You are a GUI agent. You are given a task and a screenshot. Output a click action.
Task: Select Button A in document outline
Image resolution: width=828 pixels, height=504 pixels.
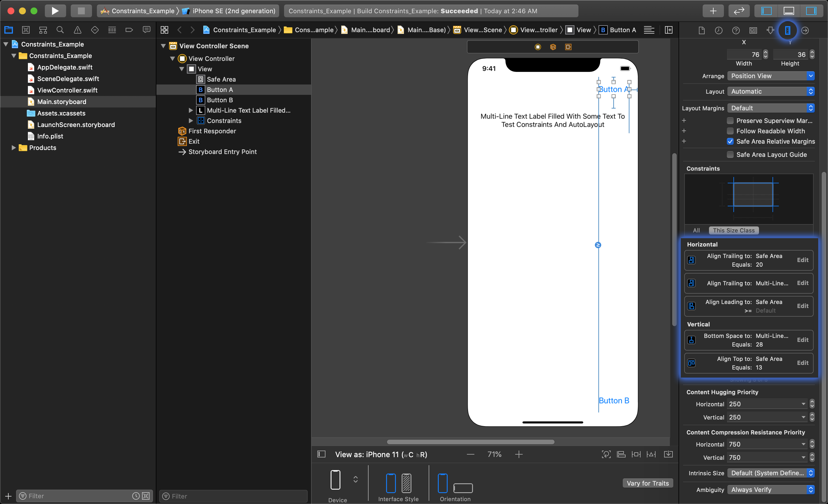pyautogui.click(x=219, y=89)
